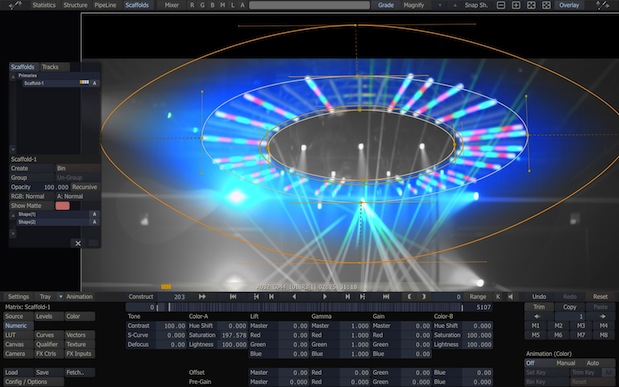Click the Grade mode button
Image resolution: width=619 pixels, height=387 pixels.
(386, 5)
